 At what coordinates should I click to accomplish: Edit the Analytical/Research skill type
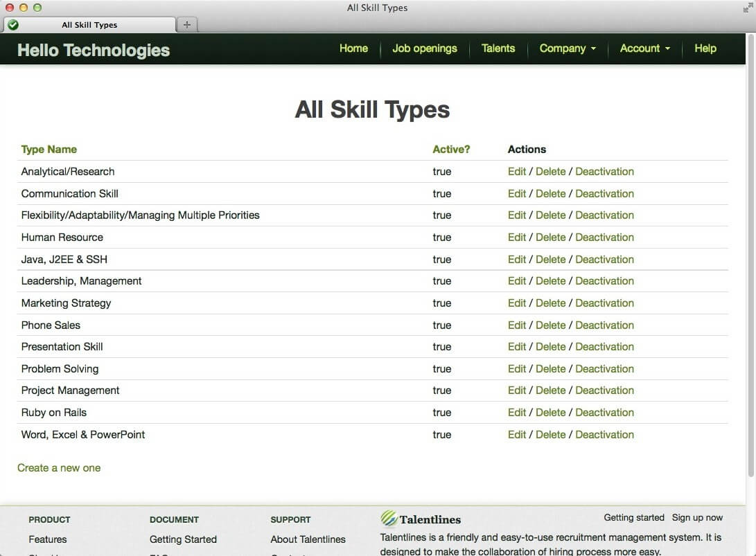point(516,172)
